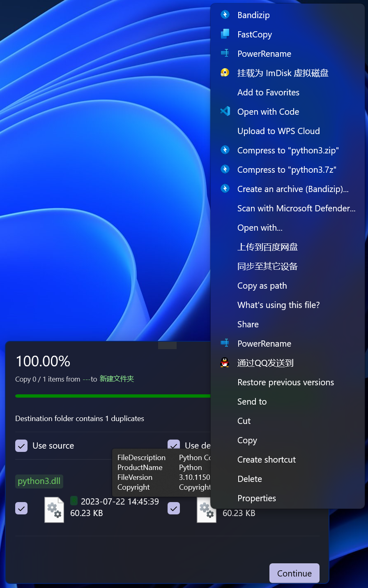The height and width of the screenshot is (588, 368).
Task: Click the Bandizip lightning icon at menu top
Action: [x=225, y=15]
